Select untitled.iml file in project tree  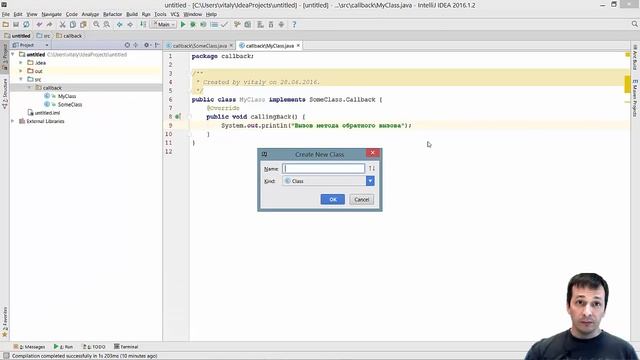pos(47,113)
